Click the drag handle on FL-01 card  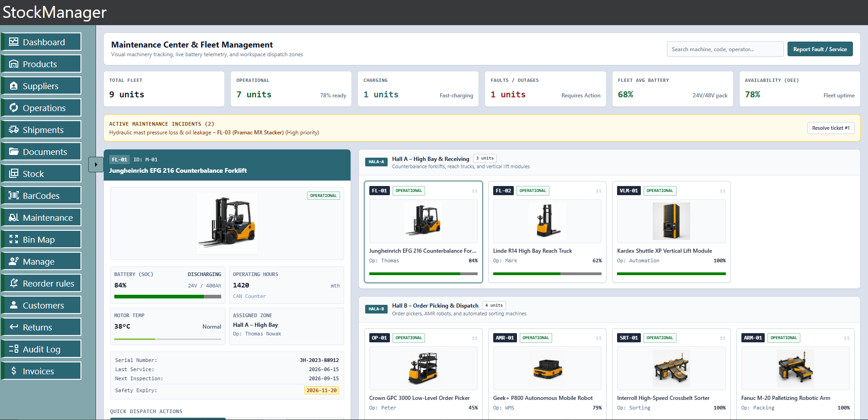pyautogui.click(x=474, y=191)
